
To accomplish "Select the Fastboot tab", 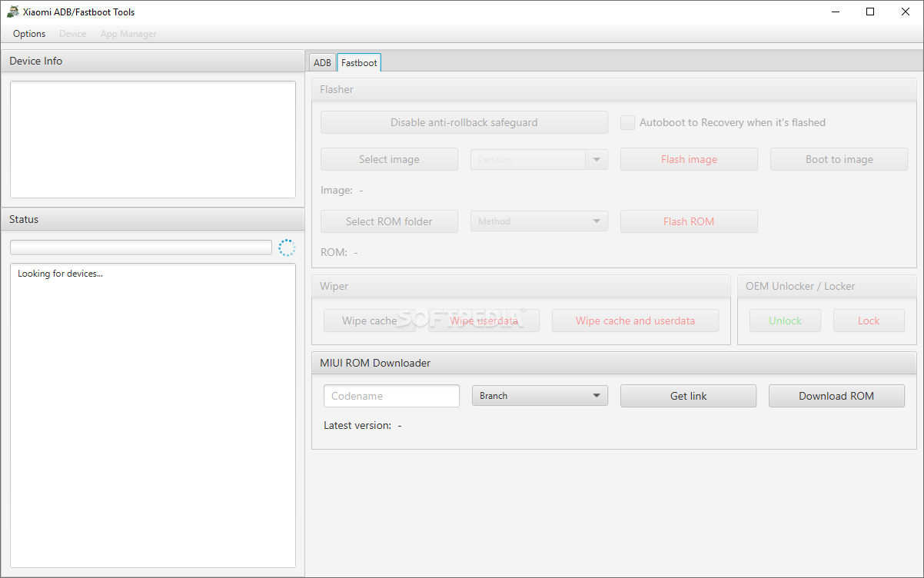I will [359, 63].
